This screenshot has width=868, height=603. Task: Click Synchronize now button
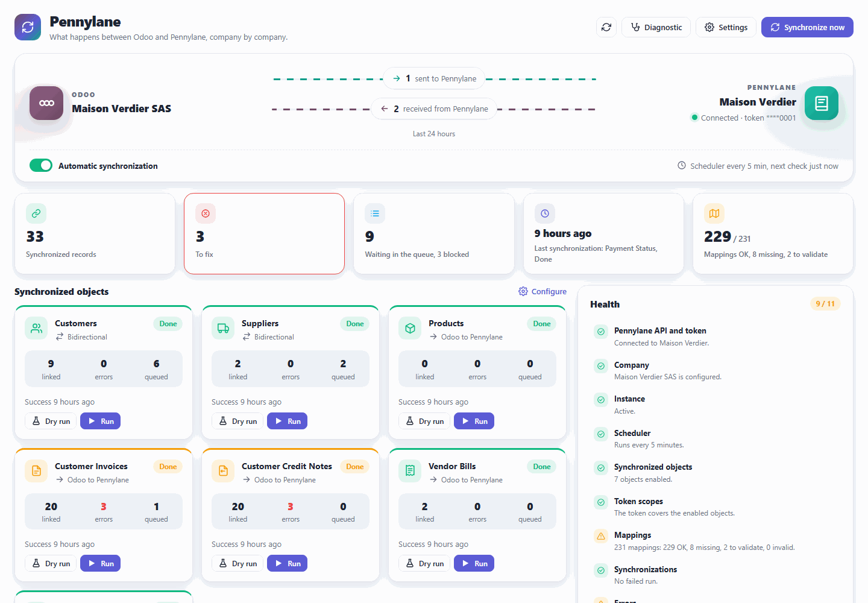[x=807, y=27]
